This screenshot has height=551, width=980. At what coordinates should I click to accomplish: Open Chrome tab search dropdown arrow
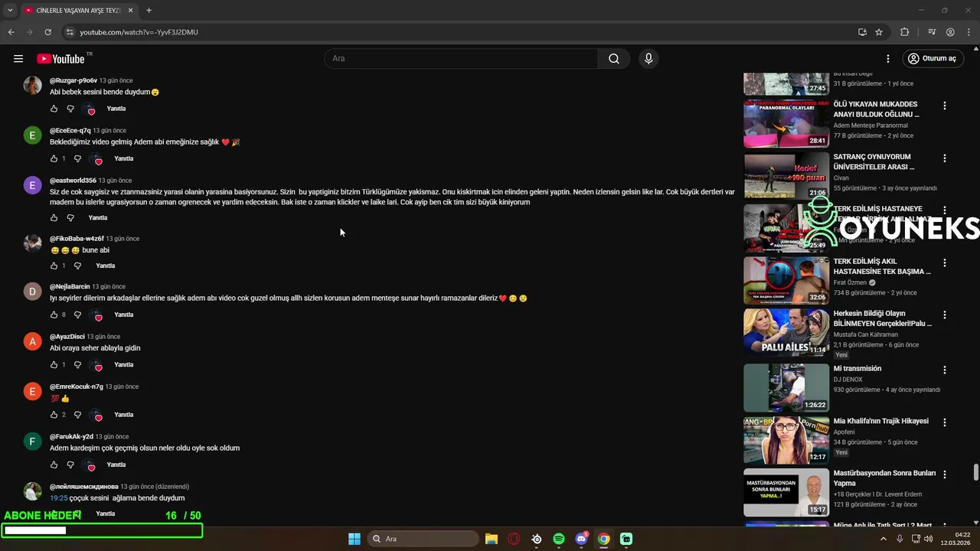pyautogui.click(x=10, y=10)
